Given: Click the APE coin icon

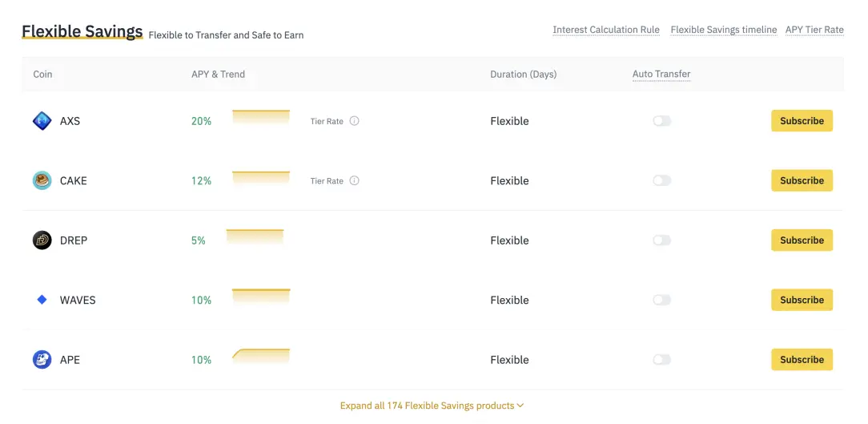Looking at the screenshot, I should [x=42, y=360].
